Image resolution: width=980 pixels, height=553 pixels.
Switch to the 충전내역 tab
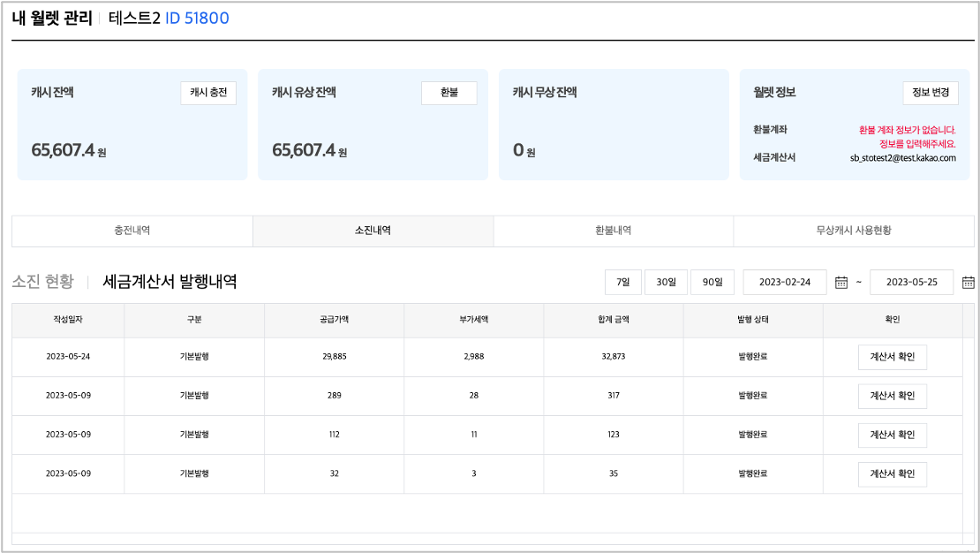click(132, 231)
